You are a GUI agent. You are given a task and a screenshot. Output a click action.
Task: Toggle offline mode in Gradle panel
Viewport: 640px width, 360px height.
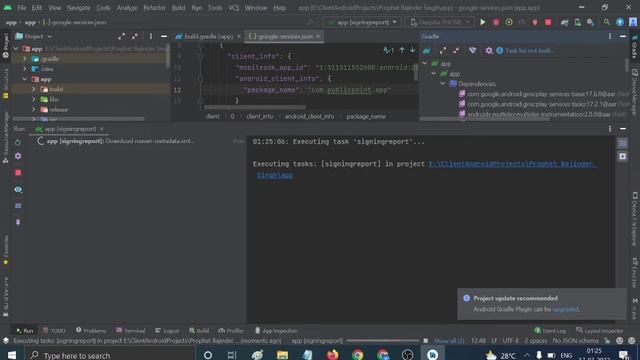tap(472, 51)
